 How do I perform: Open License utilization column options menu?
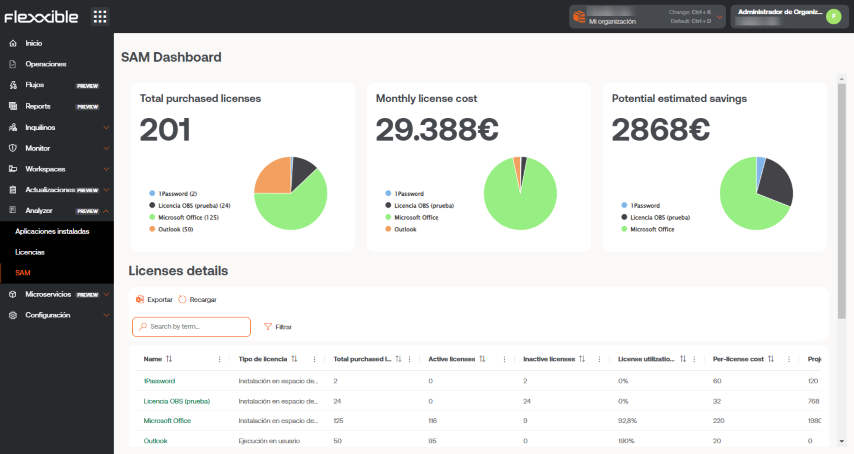[x=694, y=359]
